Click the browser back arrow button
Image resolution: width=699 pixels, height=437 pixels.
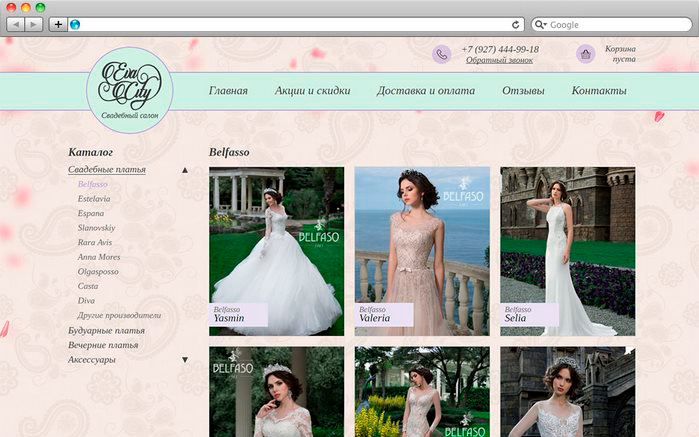16,25
